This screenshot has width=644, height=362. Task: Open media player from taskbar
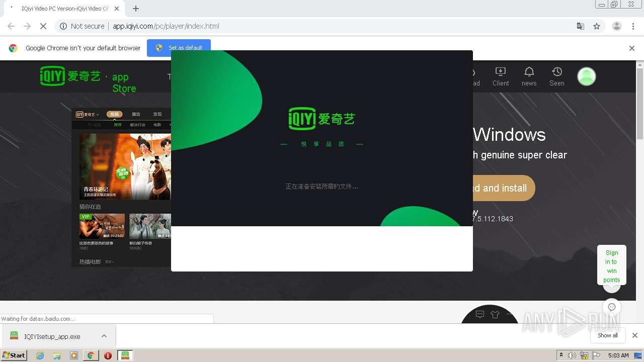pyautogui.click(x=74, y=355)
